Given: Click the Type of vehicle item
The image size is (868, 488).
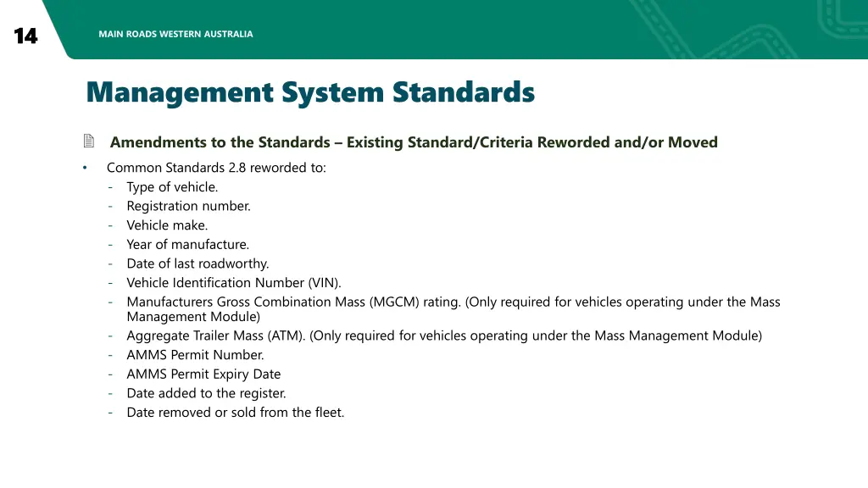Looking at the screenshot, I should pyautogui.click(x=172, y=187).
